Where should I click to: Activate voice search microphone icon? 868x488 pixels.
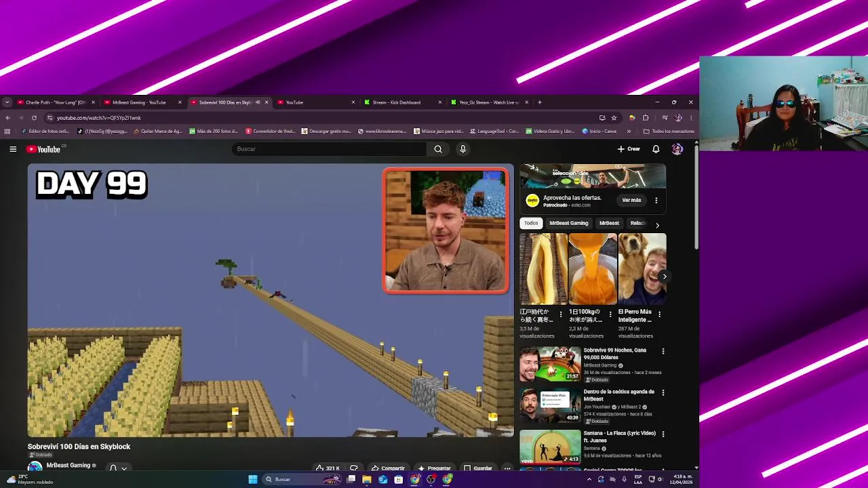462,149
